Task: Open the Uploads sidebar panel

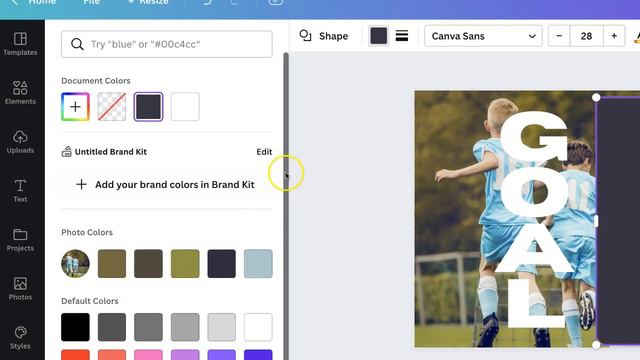Action: pos(20,142)
